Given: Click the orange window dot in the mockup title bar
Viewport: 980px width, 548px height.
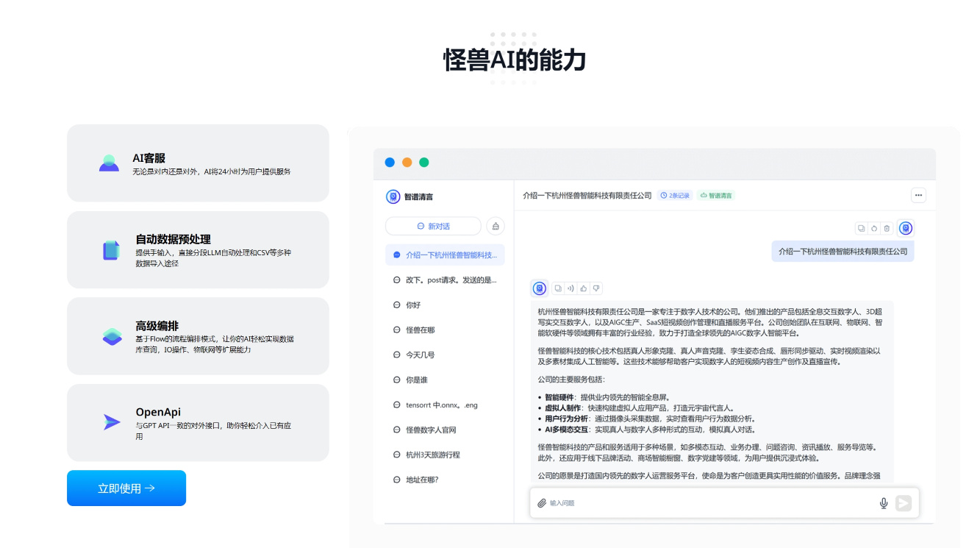Looking at the screenshot, I should pos(407,163).
